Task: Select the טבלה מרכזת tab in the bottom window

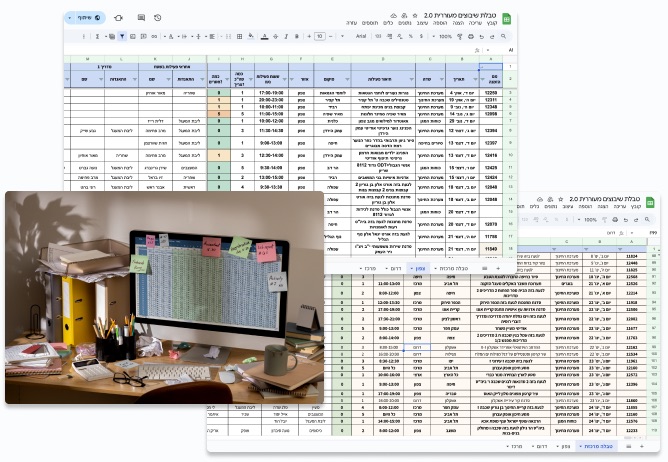Action: click(596, 446)
